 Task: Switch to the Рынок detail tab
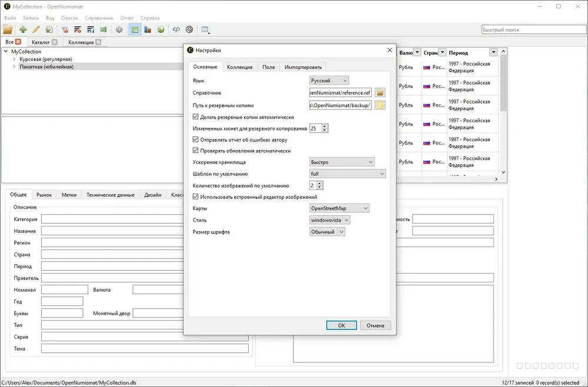coord(44,195)
